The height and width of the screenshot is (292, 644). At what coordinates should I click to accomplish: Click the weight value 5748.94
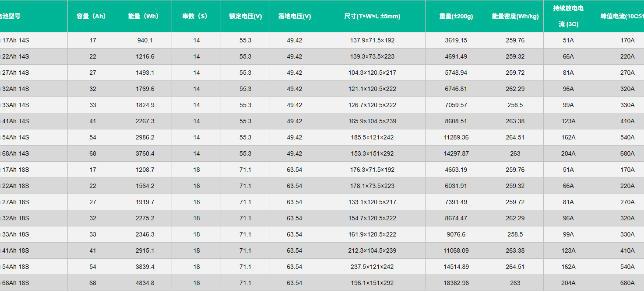click(456, 73)
